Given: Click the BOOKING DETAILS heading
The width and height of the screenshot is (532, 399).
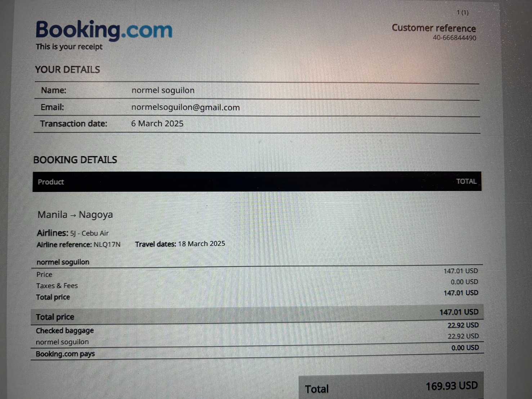Looking at the screenshot, I should pos(75,160).
